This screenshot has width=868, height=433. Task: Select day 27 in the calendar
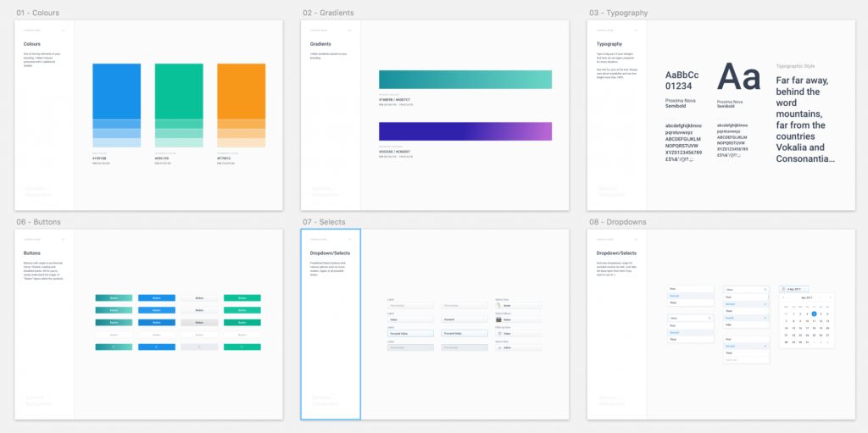827,335
